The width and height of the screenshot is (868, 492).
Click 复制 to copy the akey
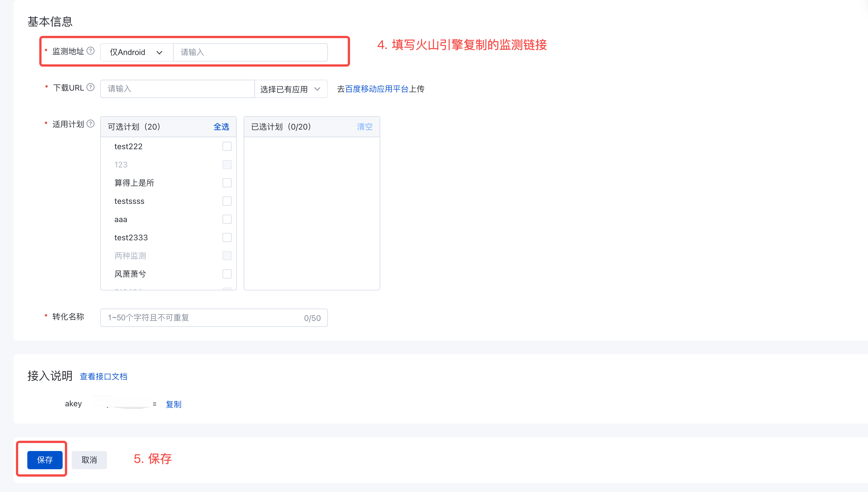pos(174,404)
